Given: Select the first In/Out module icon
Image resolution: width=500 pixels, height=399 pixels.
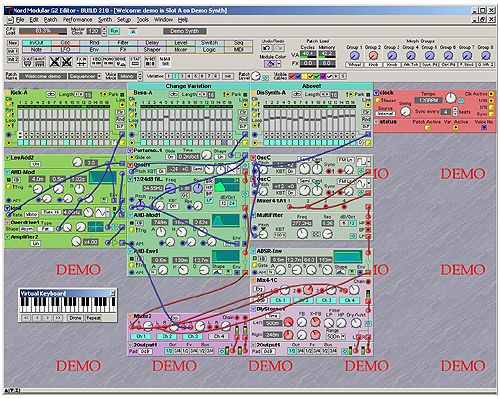Looking at the screenshot, I should tap(28, 62).
